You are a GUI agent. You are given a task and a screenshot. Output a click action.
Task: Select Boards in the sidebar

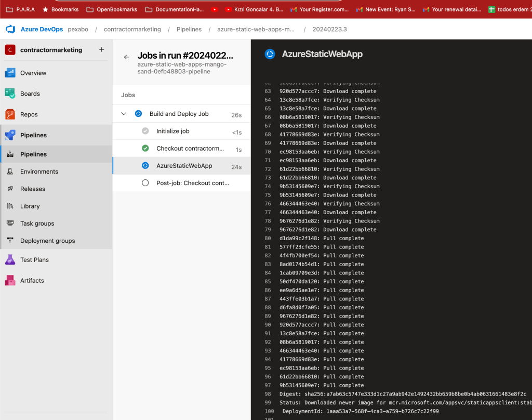click(30, 94)
